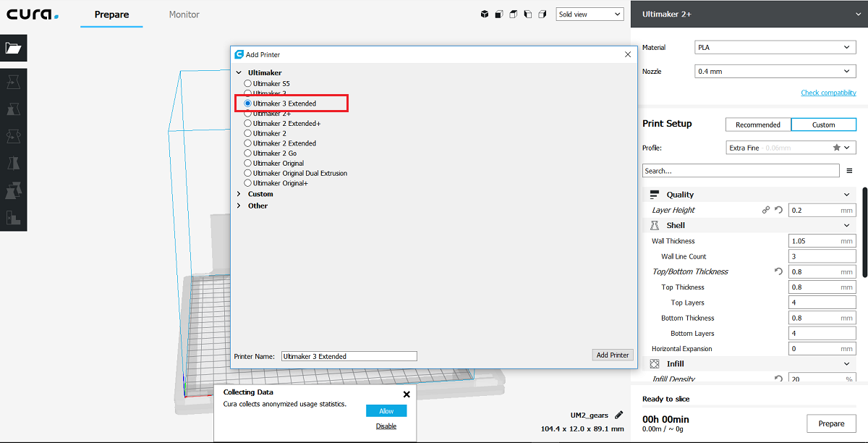The width and height of the screenshot is (868, 443).
Task: Open the Ultimaker 2+ printer selector
Action: click(x=749, y=14)
